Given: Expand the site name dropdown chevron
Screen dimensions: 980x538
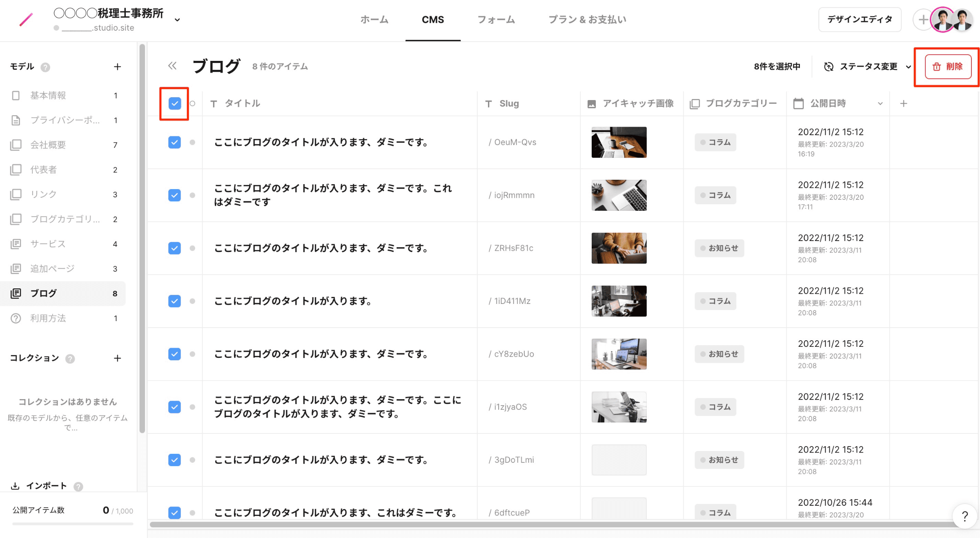Looking at the screenshot, I should (x=177, y=20).
